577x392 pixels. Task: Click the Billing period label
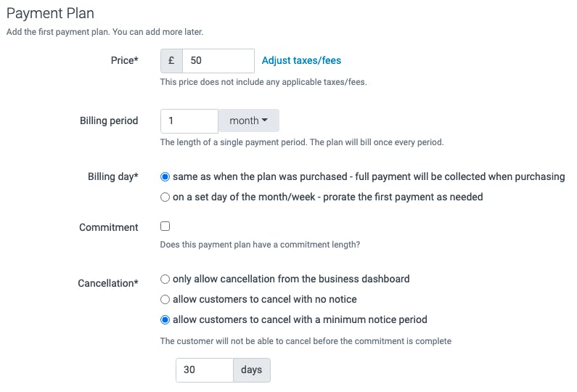pyautogui.click(x=109, y=121)
